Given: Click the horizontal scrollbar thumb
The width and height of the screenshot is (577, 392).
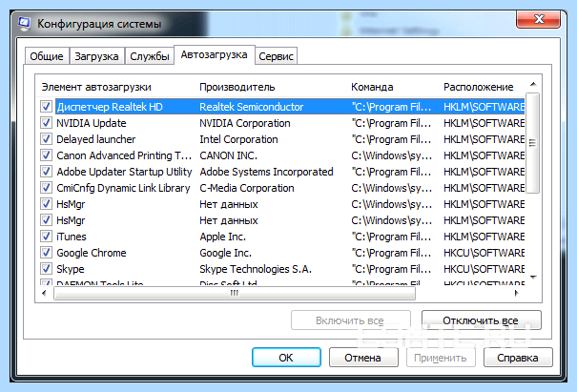Looking at the screenshot, I should tap(235, 294).
